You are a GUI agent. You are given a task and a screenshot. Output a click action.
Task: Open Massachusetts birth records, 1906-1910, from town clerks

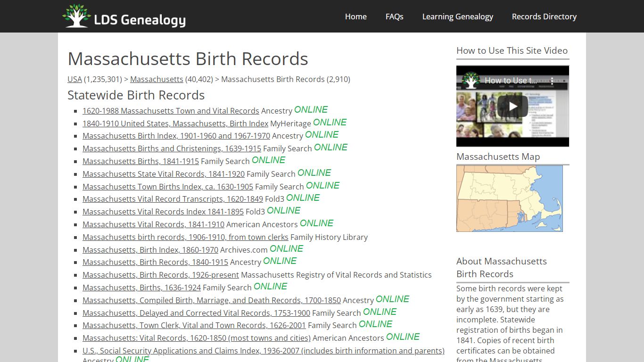[185, 237]
